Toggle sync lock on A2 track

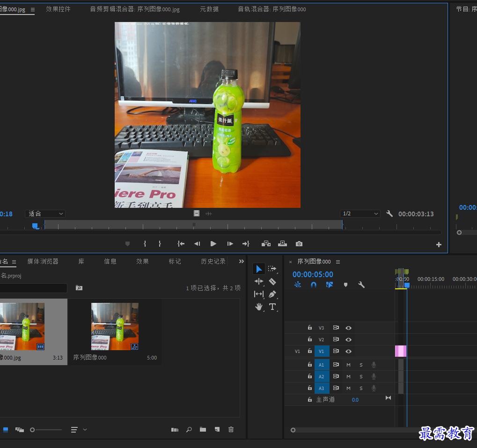(x=336, y=376)
